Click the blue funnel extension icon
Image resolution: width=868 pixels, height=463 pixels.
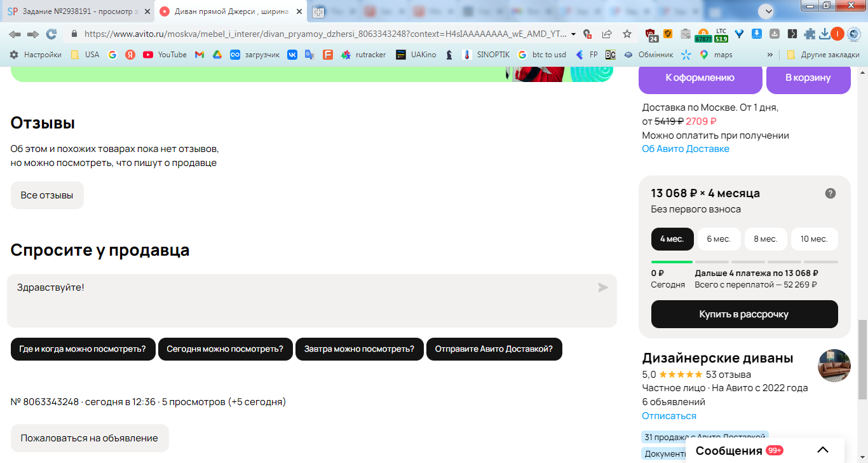point(739,34)
